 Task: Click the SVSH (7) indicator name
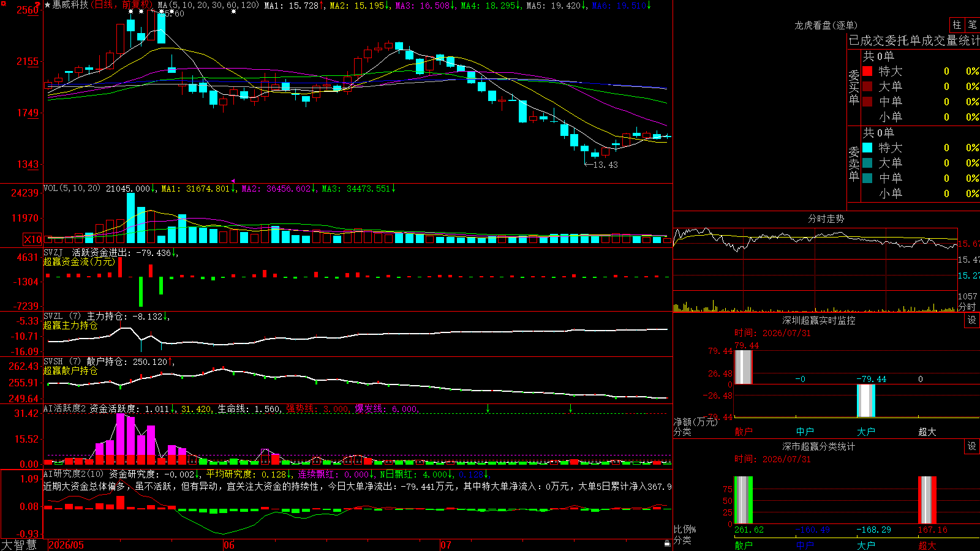click(62, 362)
